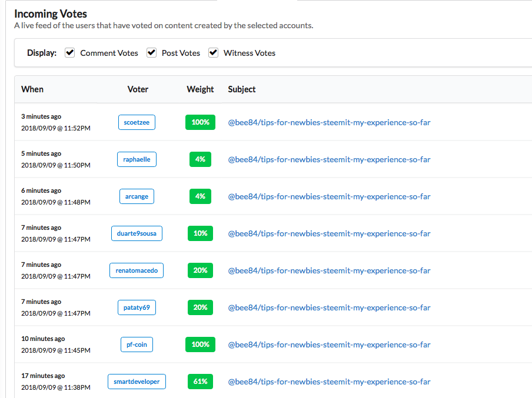Screen dimensions: 532x398
Task: Click the 61% weight badge for smartdeveloper
Action: coord(200,382)
